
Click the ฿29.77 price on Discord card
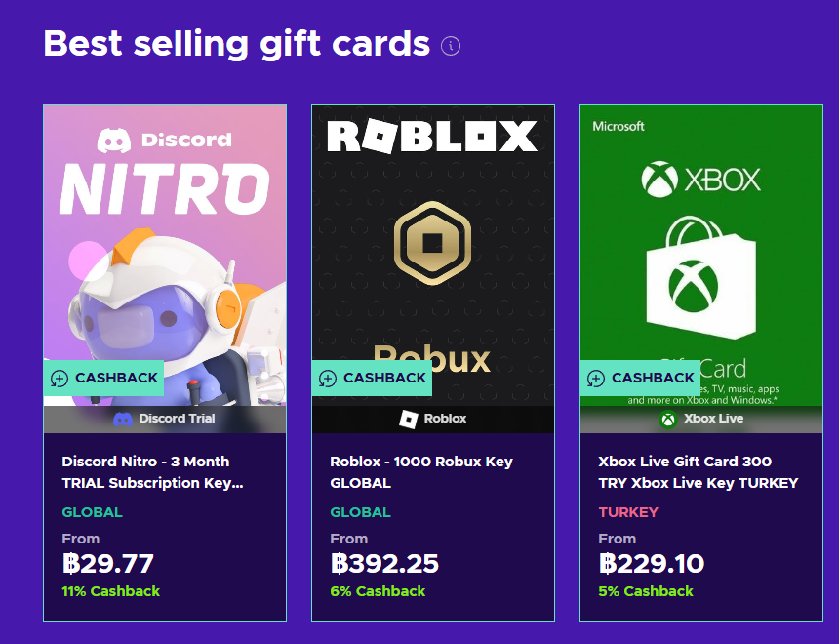[108, 564]
